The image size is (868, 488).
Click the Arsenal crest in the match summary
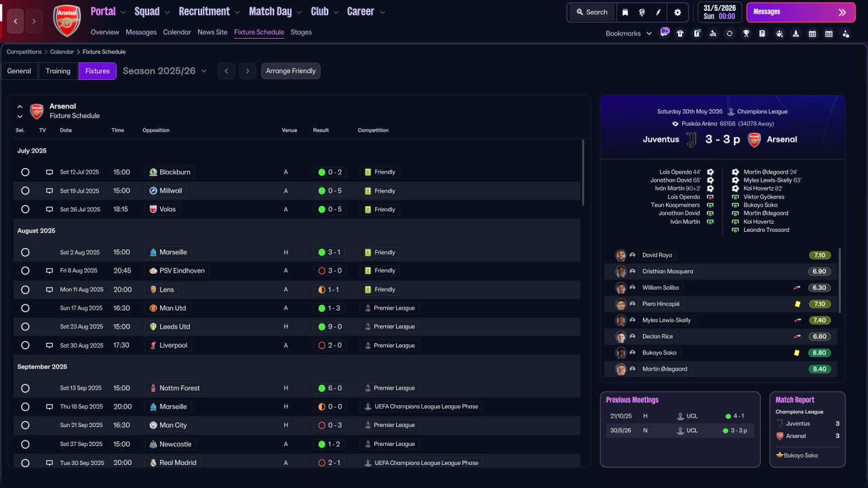tap(754, 140)
